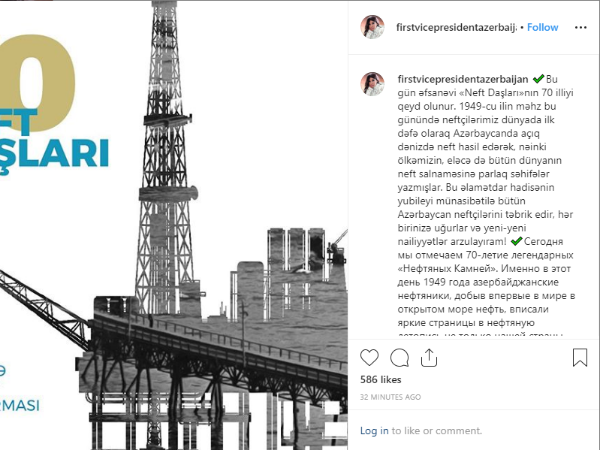Viewport: 600px width, 450px height.
Task: View the 586 likes list
Action: (x=380, y=380)
